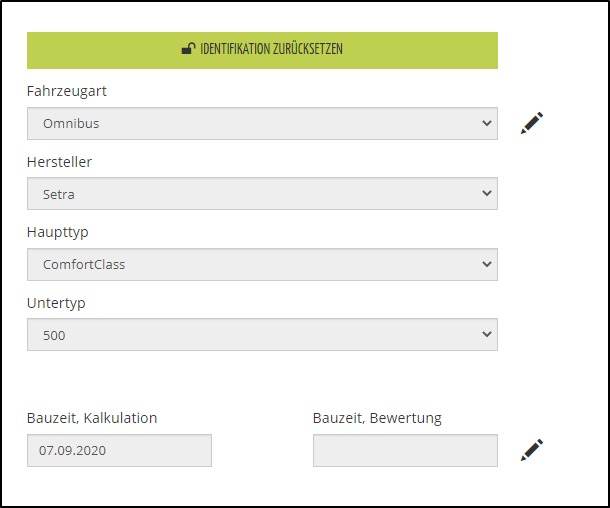Image resolution: width=610 pixels, height=508 pixels.
Task: Click the Fahrzeugart label text
Action: [67, 91]
